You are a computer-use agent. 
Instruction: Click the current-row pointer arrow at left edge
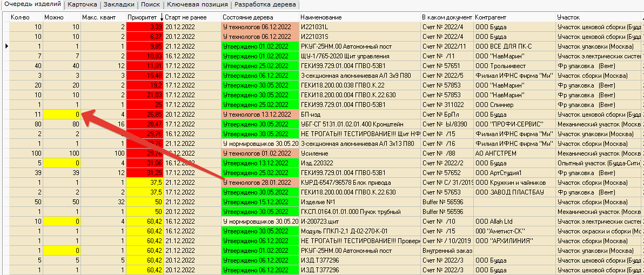[6, 46]
